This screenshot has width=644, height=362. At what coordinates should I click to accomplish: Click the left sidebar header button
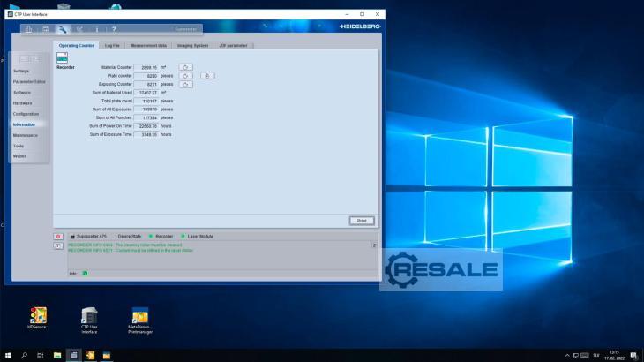point(24,59)
